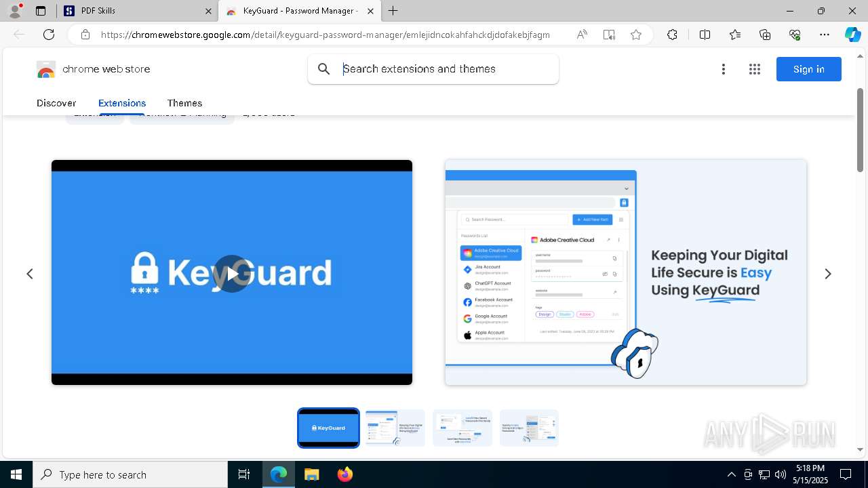Add this page to favorites

point(636,35)
